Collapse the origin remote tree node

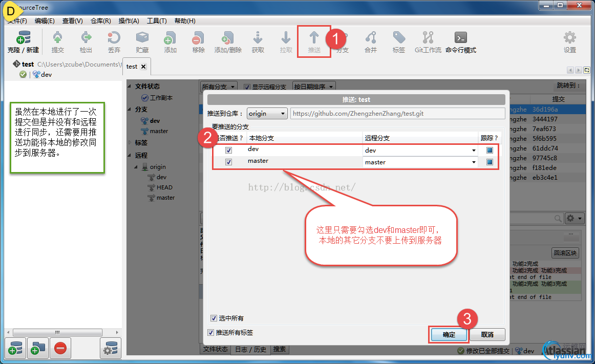coord(136,167)
